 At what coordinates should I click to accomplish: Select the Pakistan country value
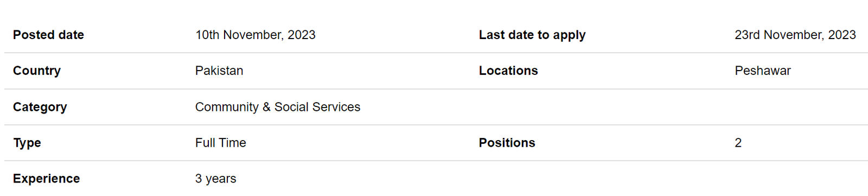point(219,71)
